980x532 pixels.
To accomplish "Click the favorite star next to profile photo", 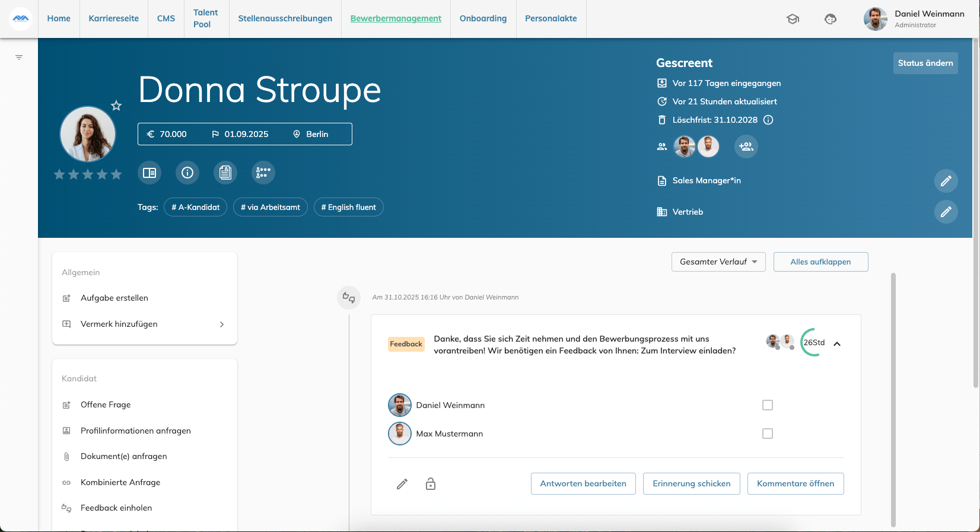I will pyautogui.click(x=116, y=106).
